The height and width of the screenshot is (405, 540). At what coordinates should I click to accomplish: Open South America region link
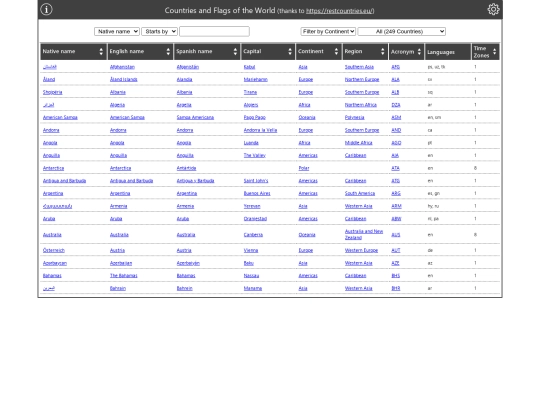(360, 194)
